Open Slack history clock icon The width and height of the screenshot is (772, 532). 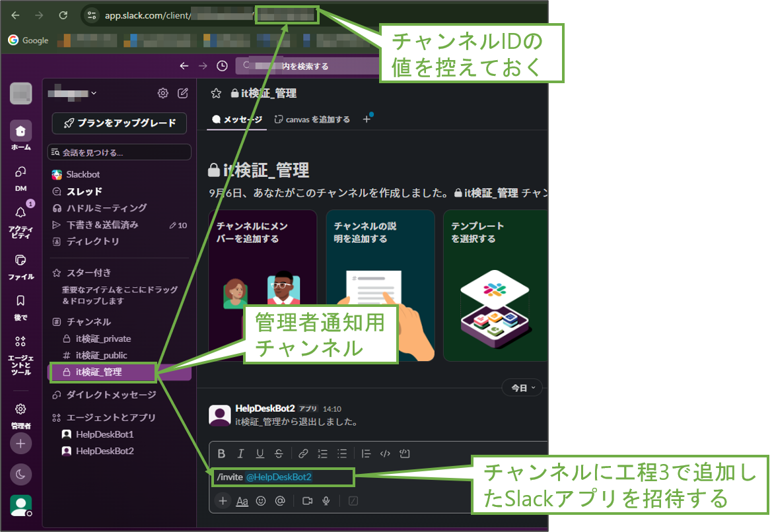click(x=222, y=66)
